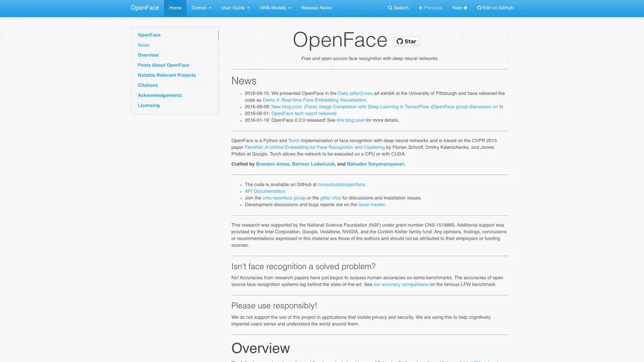644x362 pixels.
Task: Open the cmusatyalab/openface GitHub link
Action: [342, 185]
